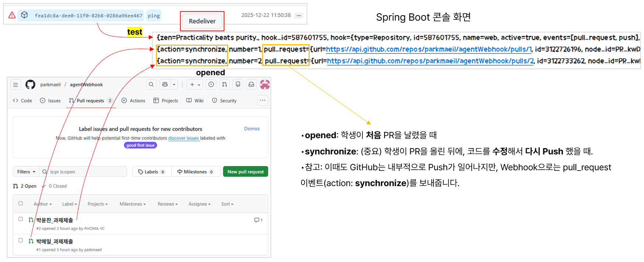Click New pull request button
The image size is (644, 262).
pos(246,172)
